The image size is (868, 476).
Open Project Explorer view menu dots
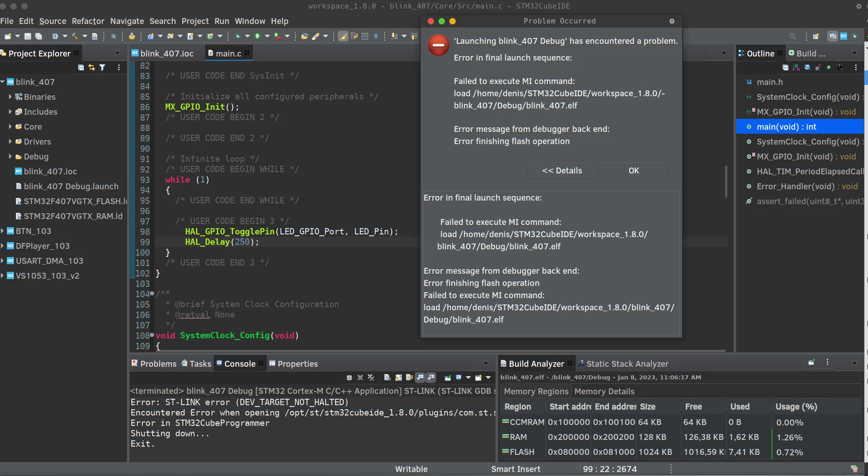pos(119,67)
